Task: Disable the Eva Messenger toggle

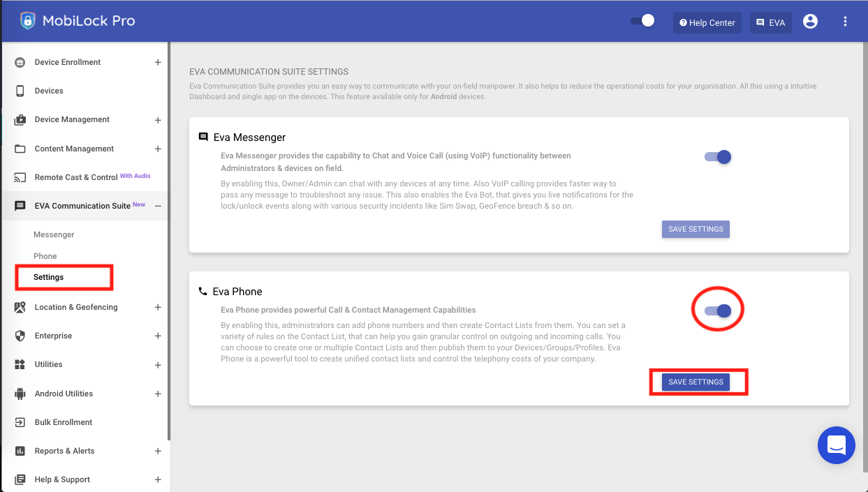Action: 718,157
